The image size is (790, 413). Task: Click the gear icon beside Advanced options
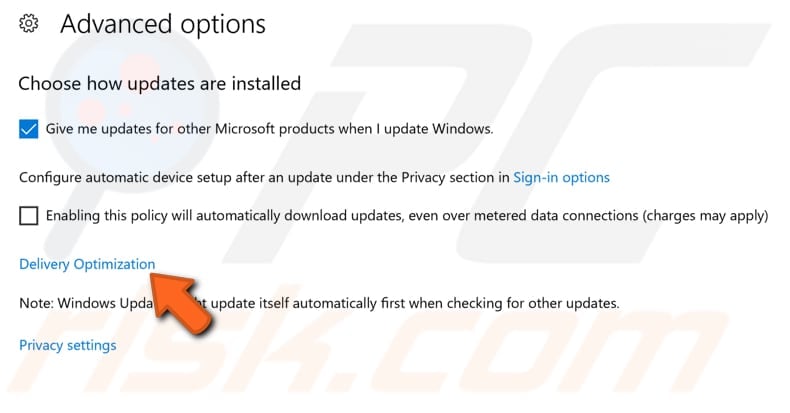pyautogui.click(x=29, y=24)
